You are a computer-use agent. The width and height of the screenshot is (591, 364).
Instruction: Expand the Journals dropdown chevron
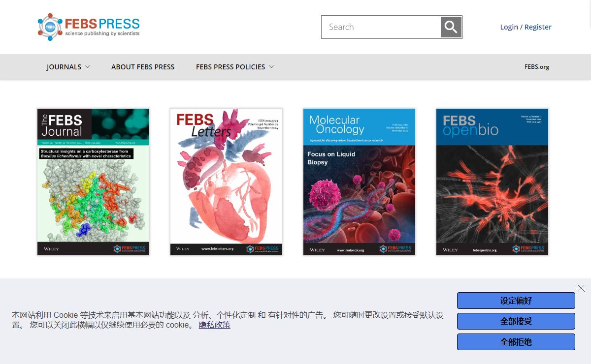(88, 67)
